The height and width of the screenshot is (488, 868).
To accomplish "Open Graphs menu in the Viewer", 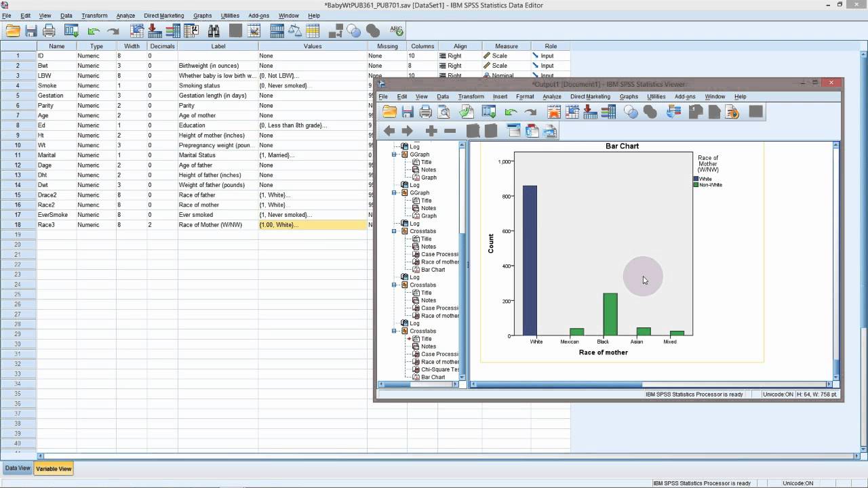I will tap(629, 96).
